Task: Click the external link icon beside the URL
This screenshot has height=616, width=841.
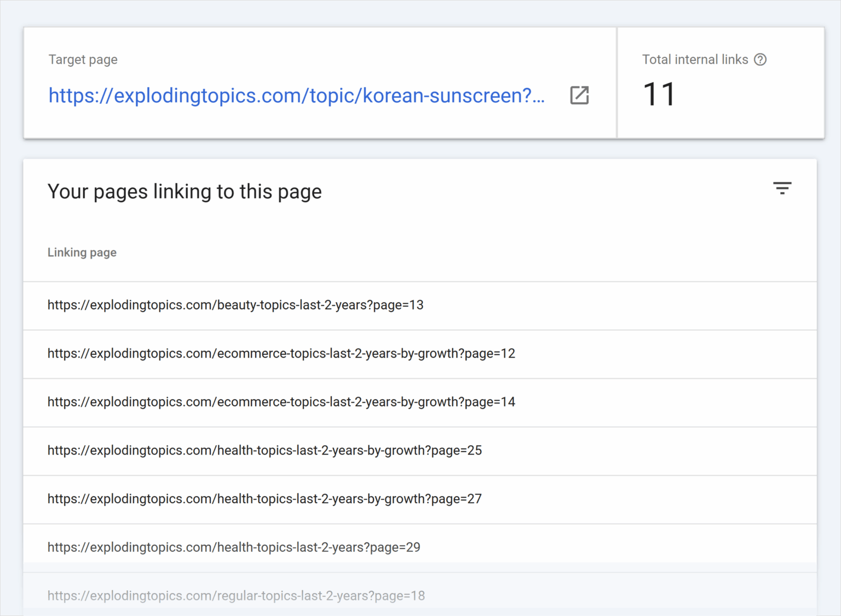Action: tap(579, 95)
